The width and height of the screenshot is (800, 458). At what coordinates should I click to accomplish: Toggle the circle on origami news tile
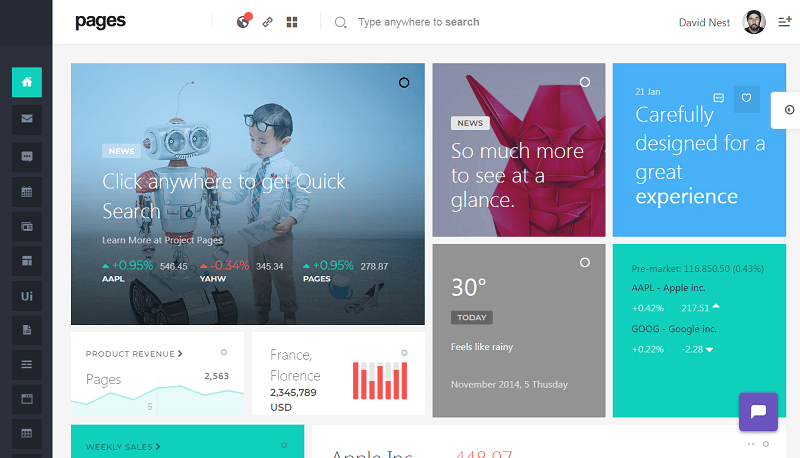[x=585, y=82]
